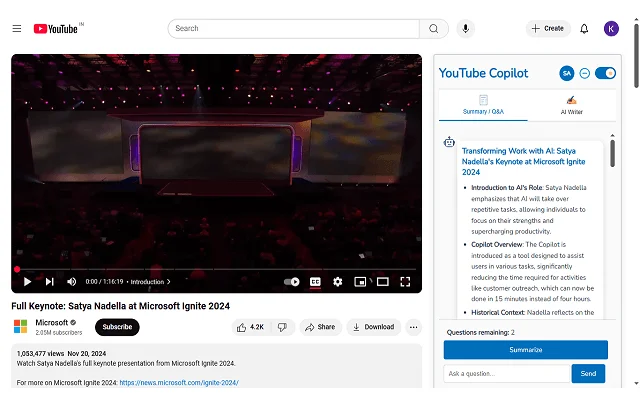The image size is (640, 415).
Task: Open the YouTube hamburger guide menu
Action: point(16,28)
